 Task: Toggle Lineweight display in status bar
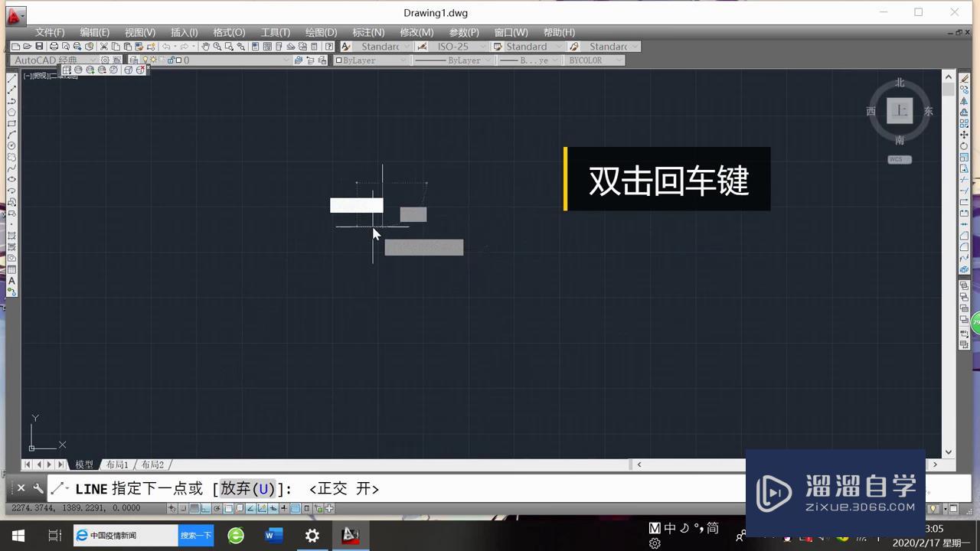pos(284,508)
